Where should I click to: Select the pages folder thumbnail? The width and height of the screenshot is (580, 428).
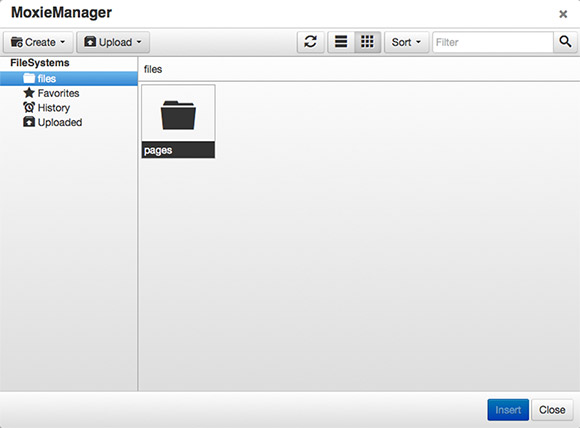(x=178, y=121)
